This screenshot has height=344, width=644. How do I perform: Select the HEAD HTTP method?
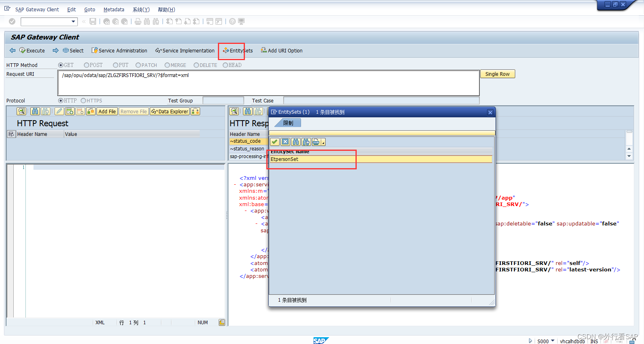(225, 65)
